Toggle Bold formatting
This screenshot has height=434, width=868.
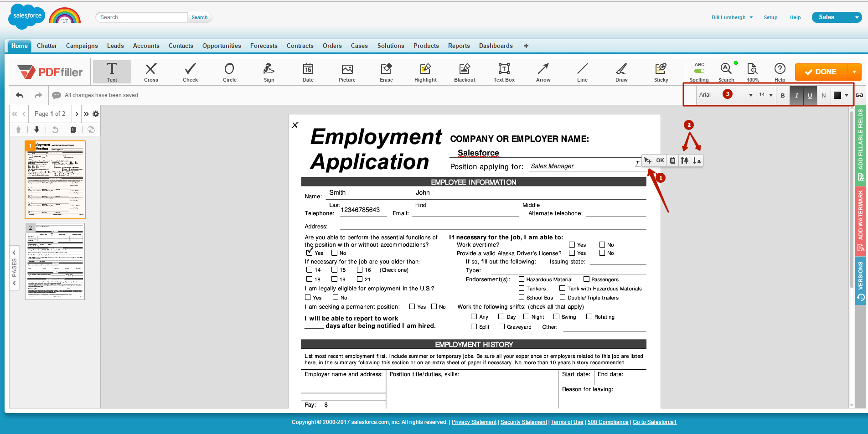(783, 95)
